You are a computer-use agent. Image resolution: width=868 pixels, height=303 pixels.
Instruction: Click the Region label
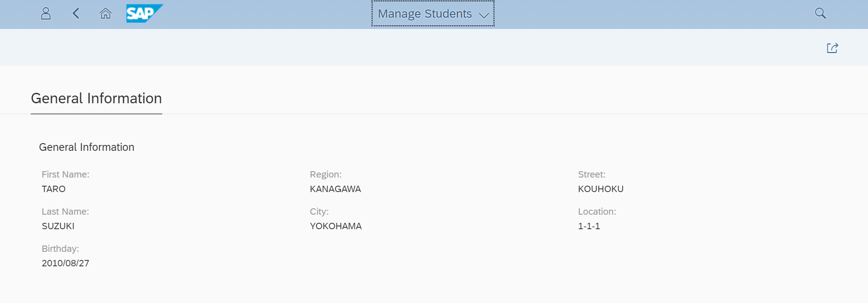[326, 174]
